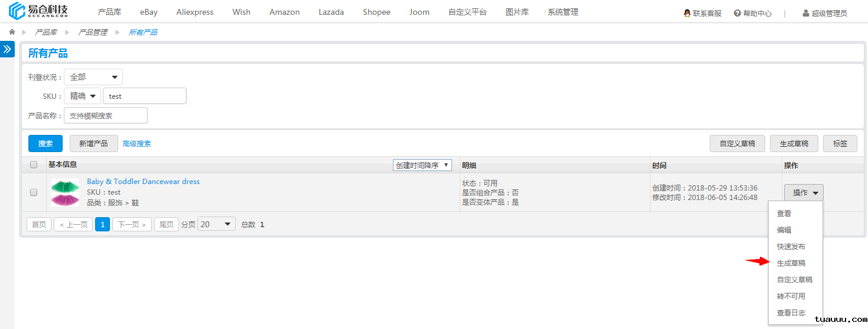Toggle the select-all checkbox in table header
868x329 pixels.
click(34, 165)
